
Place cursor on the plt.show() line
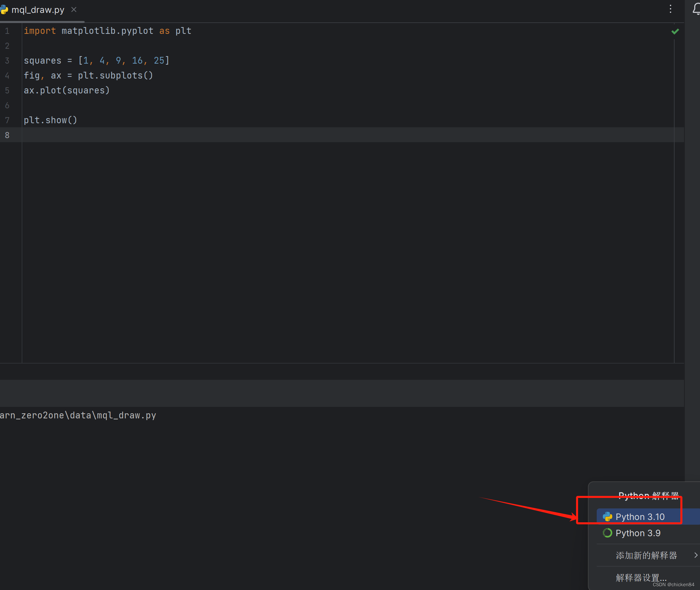pos(50,120)
